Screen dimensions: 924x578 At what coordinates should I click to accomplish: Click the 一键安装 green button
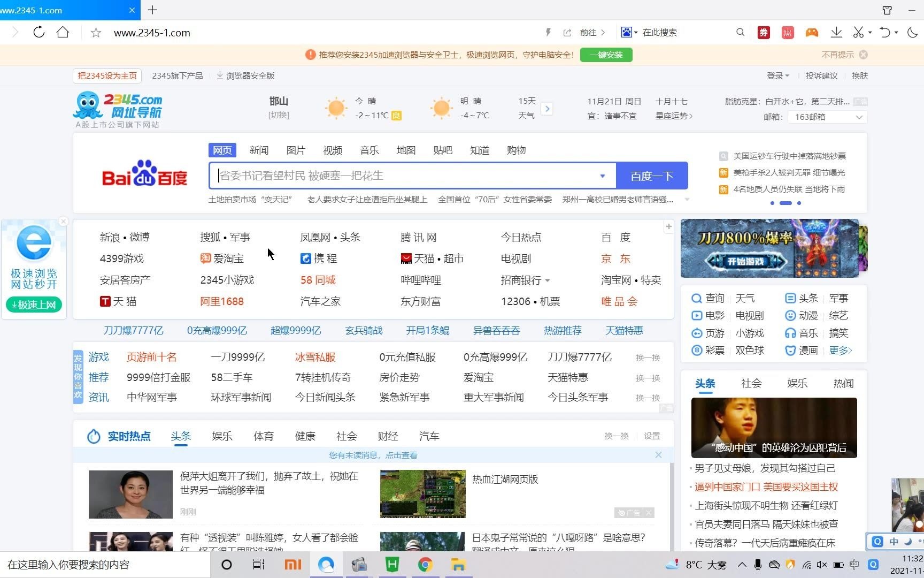tap(606, 55)
